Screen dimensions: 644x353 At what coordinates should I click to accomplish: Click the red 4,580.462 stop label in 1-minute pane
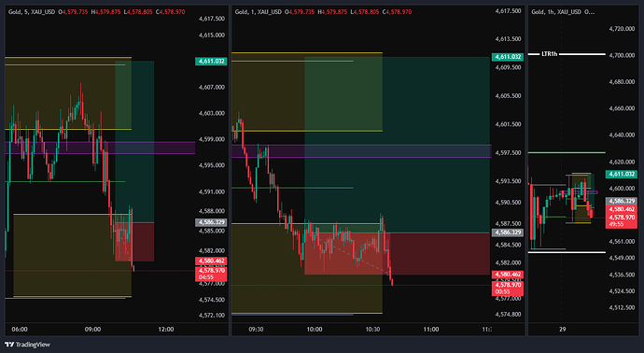(x=507, y=275)
